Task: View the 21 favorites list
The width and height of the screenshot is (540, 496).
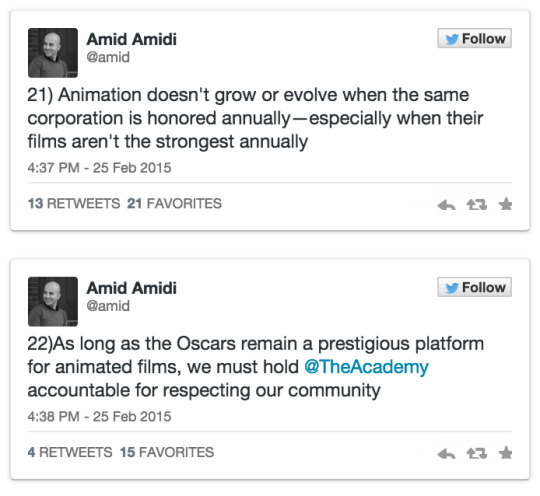Action: 174,204
